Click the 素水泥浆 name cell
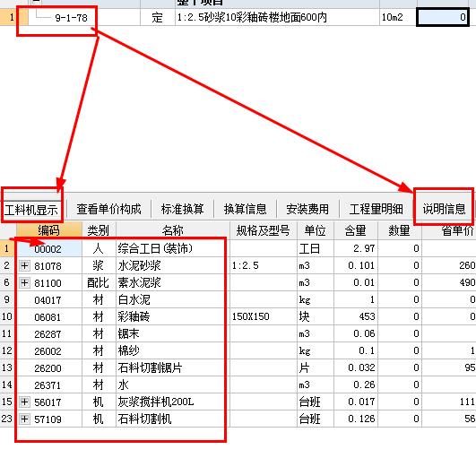 tap(172, 283)
